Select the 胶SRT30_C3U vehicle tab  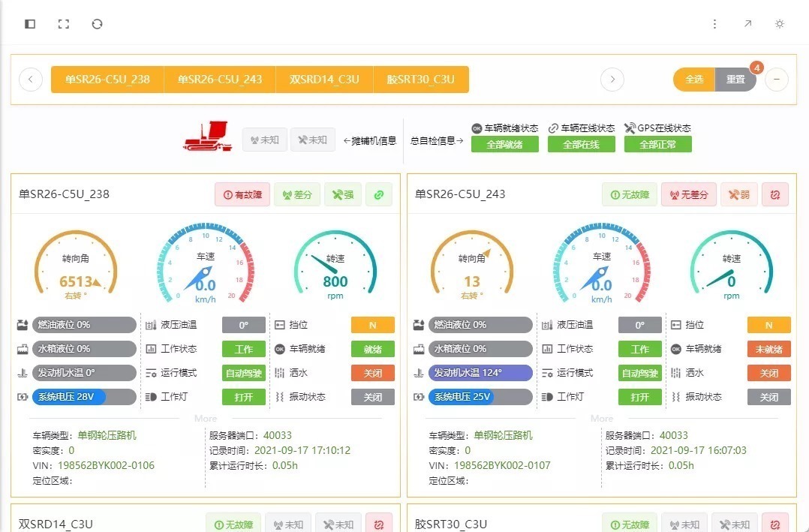(421, 79)
